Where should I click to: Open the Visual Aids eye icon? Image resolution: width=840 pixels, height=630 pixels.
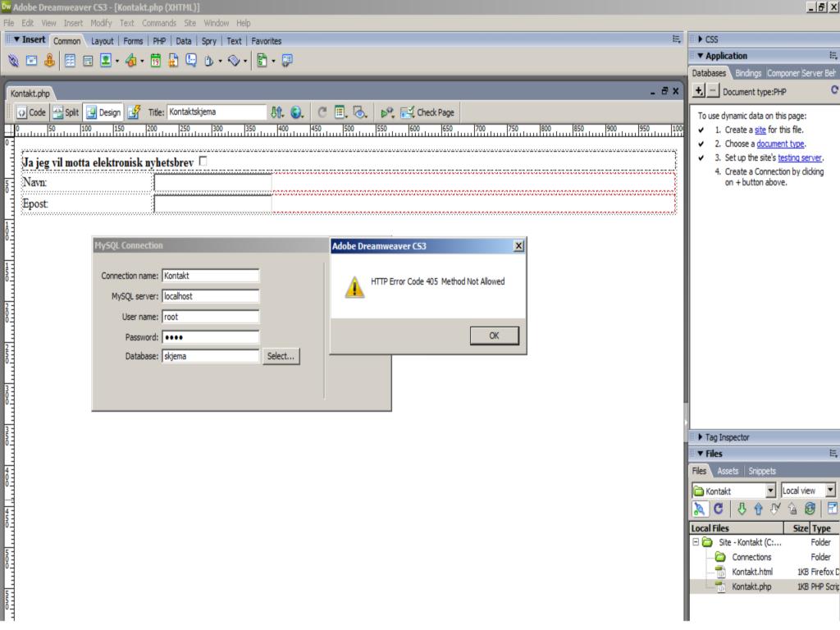pyautogui.click(x=359, y=112)
